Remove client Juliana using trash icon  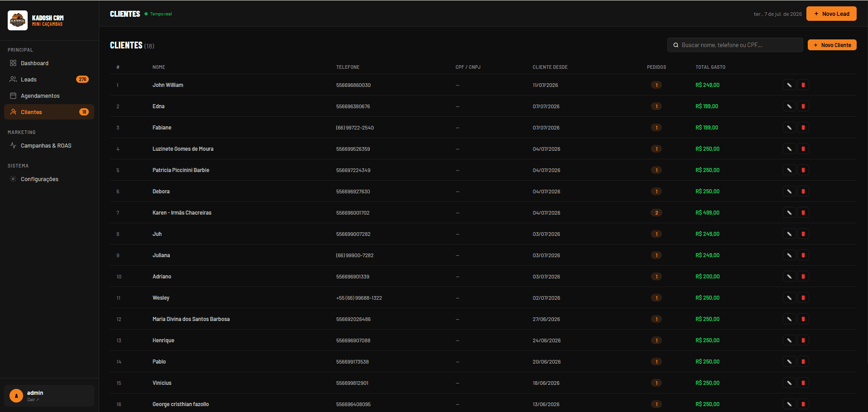tap(803, 255)
